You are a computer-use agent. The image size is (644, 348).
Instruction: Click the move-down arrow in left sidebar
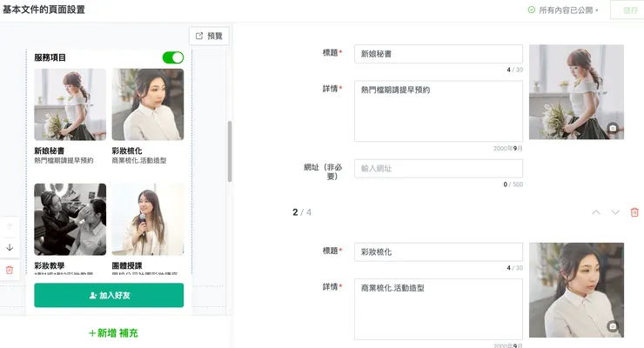coord(10,247)
